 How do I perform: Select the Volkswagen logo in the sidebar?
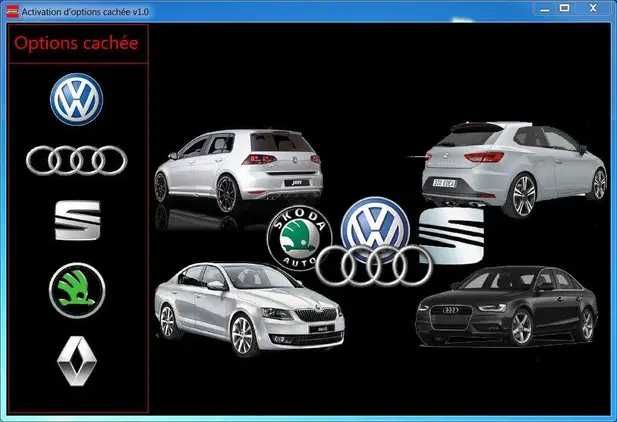pos(76,99)
